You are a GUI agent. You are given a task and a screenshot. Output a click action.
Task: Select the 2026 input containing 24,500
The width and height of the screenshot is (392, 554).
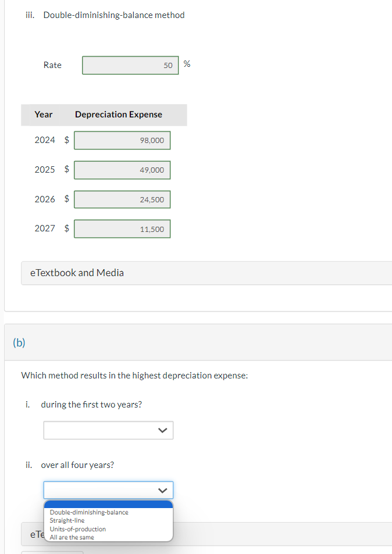(122, 199)
